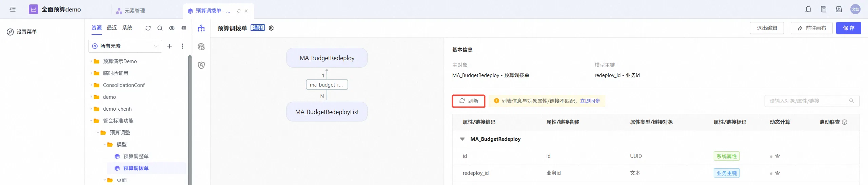Open the permissions shield icon
Image resolution: width=868 pixels, height=185 pixels.
201,65
